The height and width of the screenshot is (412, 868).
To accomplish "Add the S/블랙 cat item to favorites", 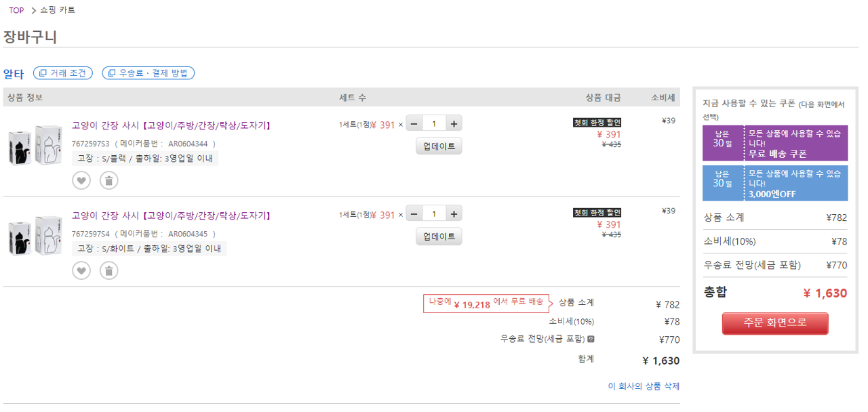I will (81, 180).
